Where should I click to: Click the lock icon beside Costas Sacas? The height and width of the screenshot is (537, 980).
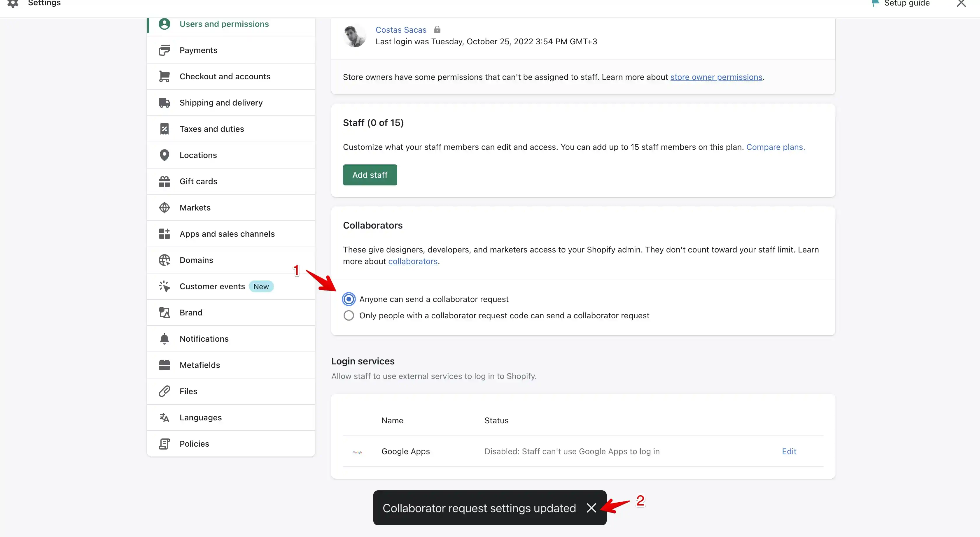(437, 29)
